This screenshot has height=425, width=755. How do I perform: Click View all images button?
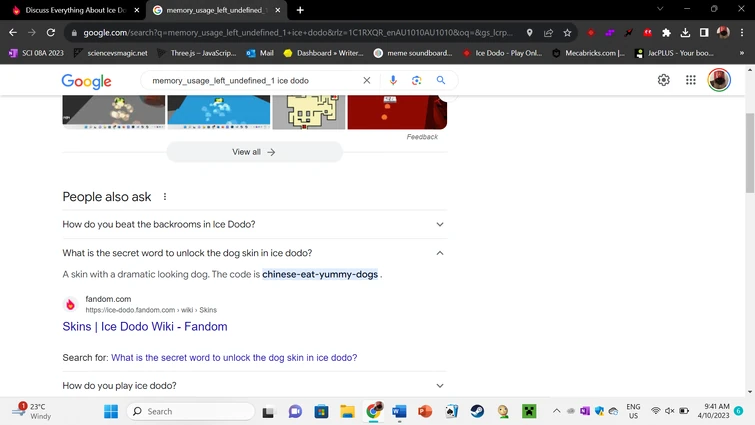tap(254, 152)
